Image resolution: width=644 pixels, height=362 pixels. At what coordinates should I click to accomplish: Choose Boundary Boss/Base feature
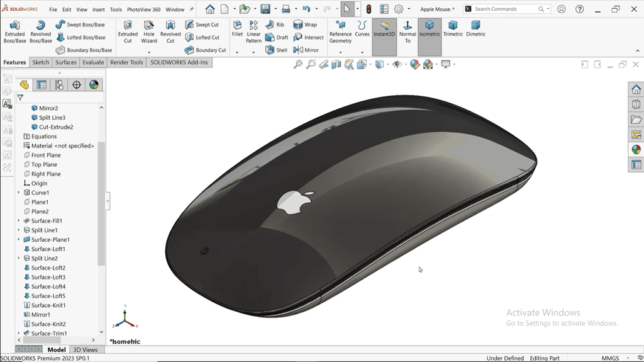pyautogui.click(x=84, y=50)
